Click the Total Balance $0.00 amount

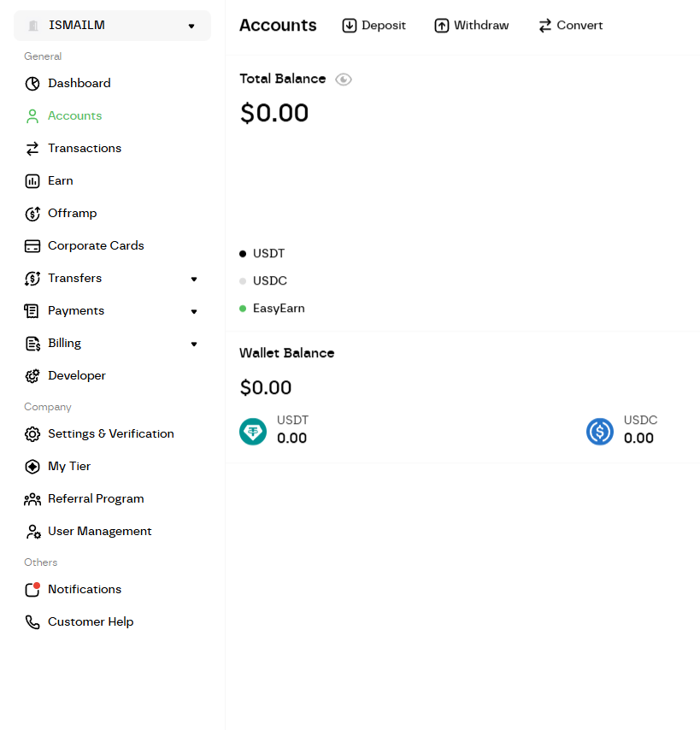274,113
